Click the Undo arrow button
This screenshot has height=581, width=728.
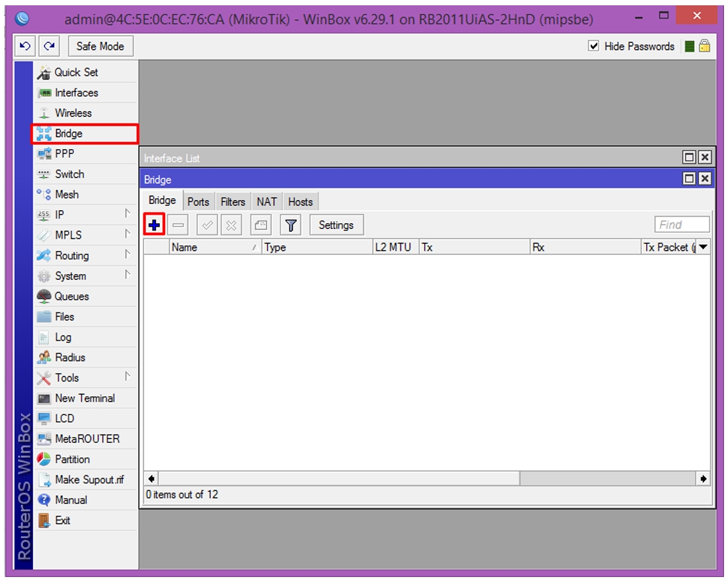click(25, 46)
